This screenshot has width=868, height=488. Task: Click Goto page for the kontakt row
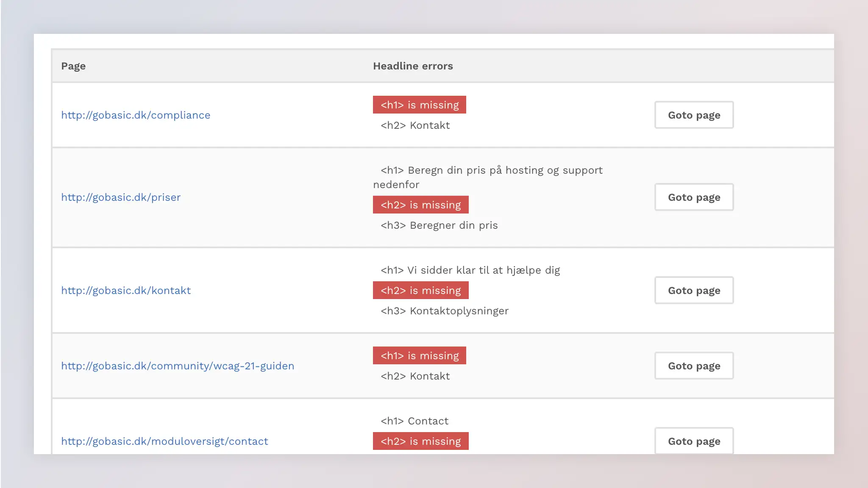click(694, 290)
